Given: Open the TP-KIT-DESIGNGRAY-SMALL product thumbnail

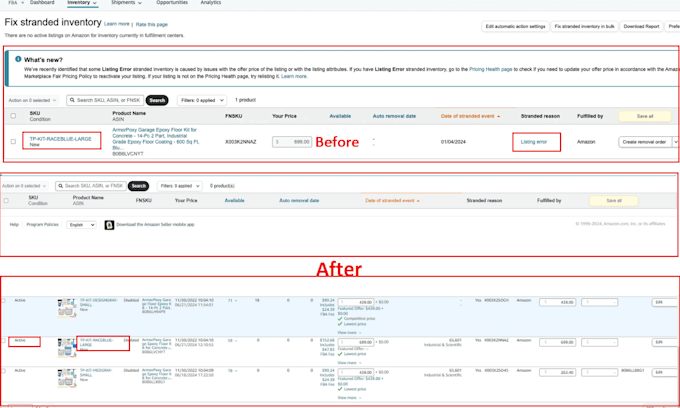Looking at the screenshot, I should point(67,307).
